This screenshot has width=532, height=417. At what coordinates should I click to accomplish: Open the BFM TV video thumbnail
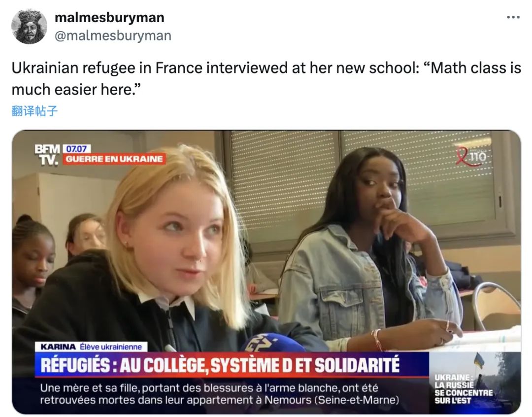pos(266,273)
